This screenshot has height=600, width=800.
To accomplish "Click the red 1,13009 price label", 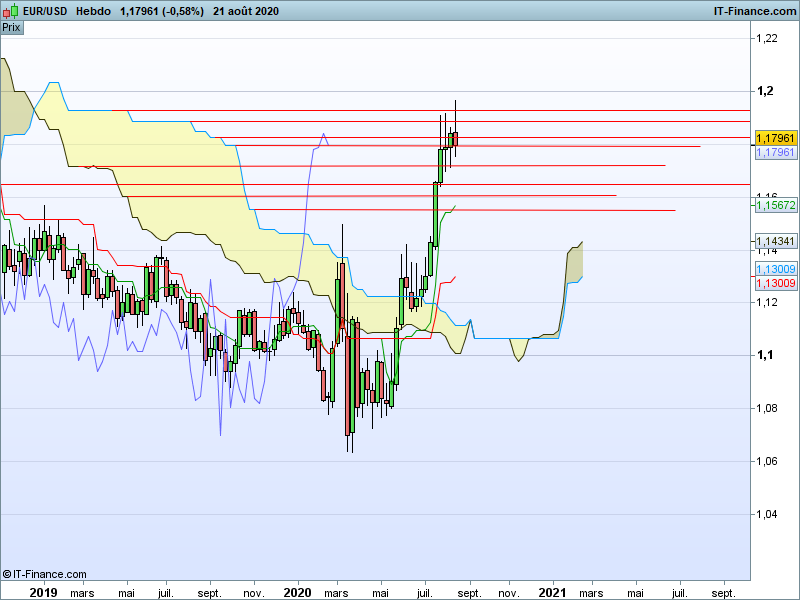I will click(x=776, y=283).
